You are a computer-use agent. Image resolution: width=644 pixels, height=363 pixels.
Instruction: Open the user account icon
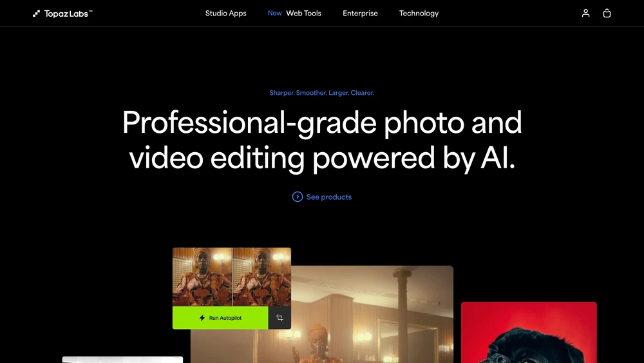[585, 13]
